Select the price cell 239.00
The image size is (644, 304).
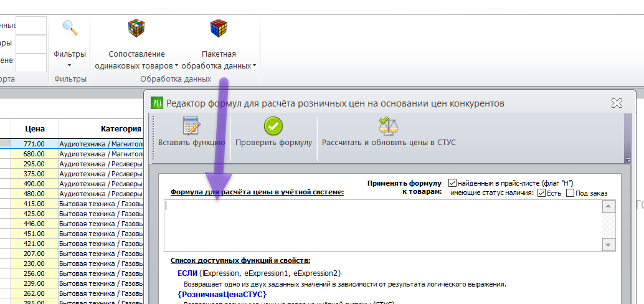[x=34, y=283]
